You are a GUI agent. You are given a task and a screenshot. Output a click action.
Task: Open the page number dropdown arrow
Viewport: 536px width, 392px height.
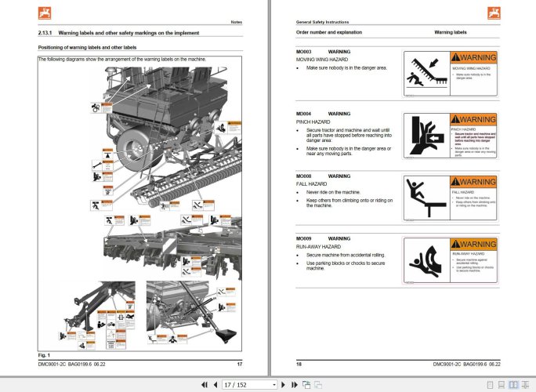(273, 385)
